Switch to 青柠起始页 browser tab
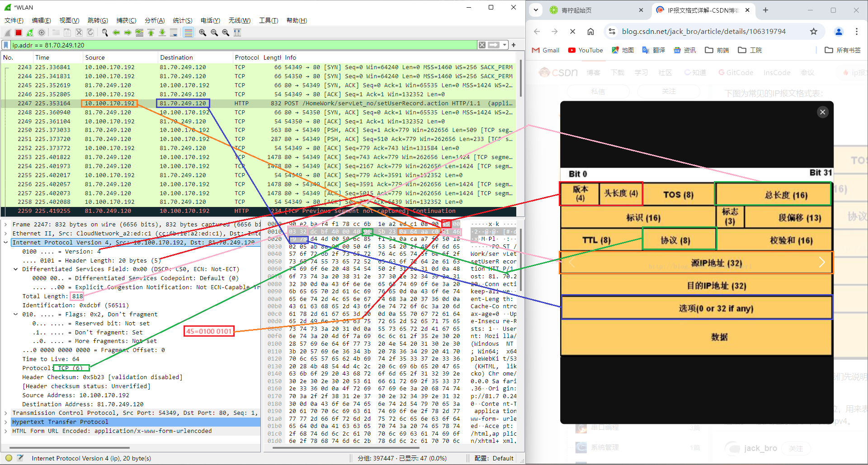Viewport: 868px width, 465px height. [x=597, y=10]
